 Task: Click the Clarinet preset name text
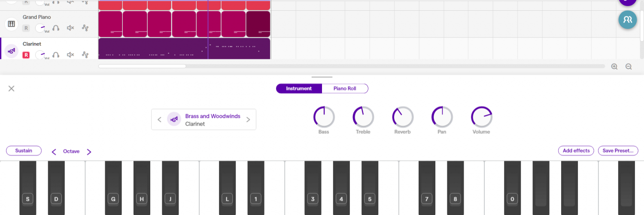[195, 124]
